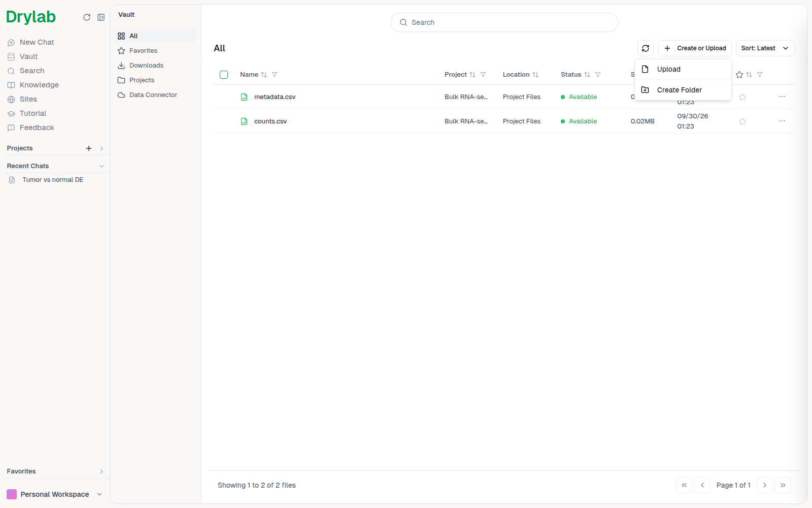Open Sort: Latest dropdown
812x508 pixels.
click(x=765, y=48)
